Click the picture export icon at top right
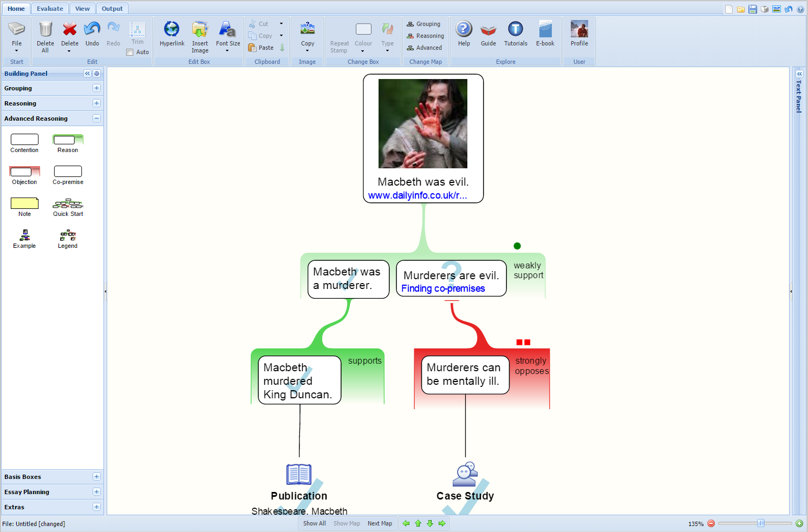Screen dimensions: 808x532 coord(777,9)
